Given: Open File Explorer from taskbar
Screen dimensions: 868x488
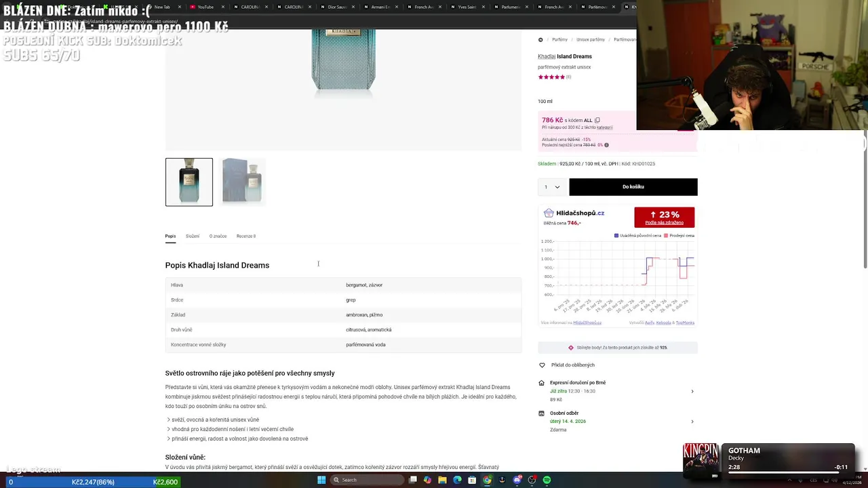Looking at the screenshot, I should [x=442, y=480].
